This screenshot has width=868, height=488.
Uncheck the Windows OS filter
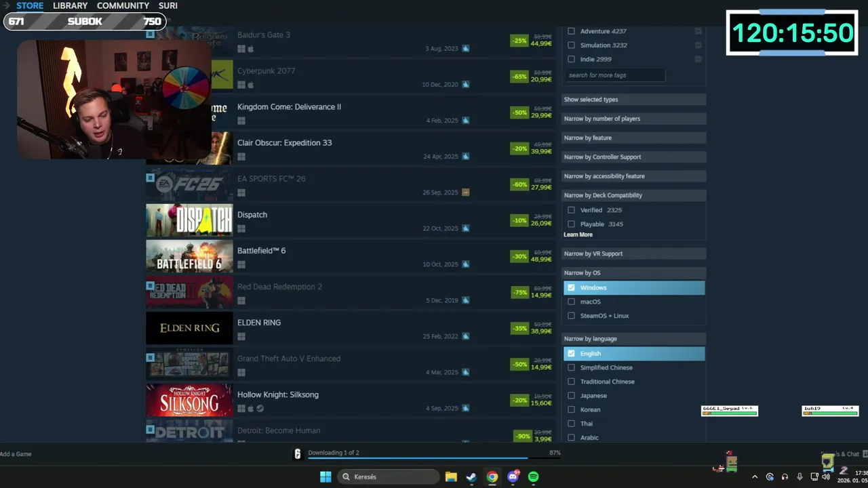(x=571, y=287)
